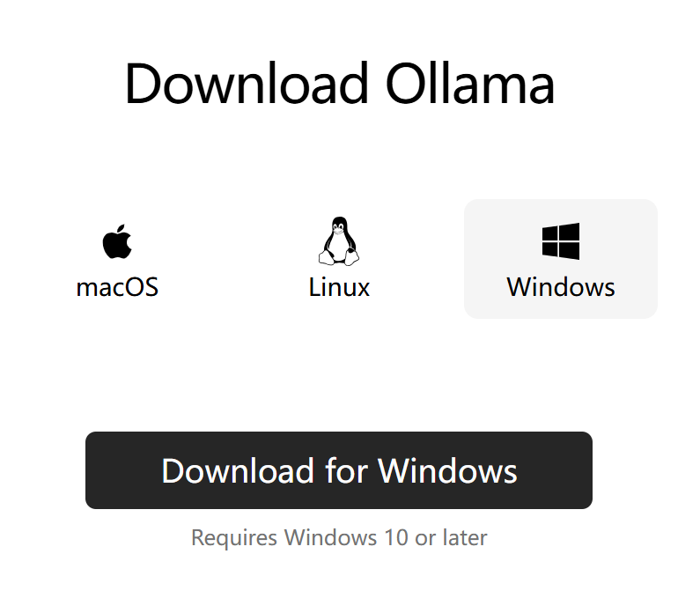Image resolution: width=700 pixels, height=591 pixels.
Task: Click the Download for Windows button
Action: point(339,470)
